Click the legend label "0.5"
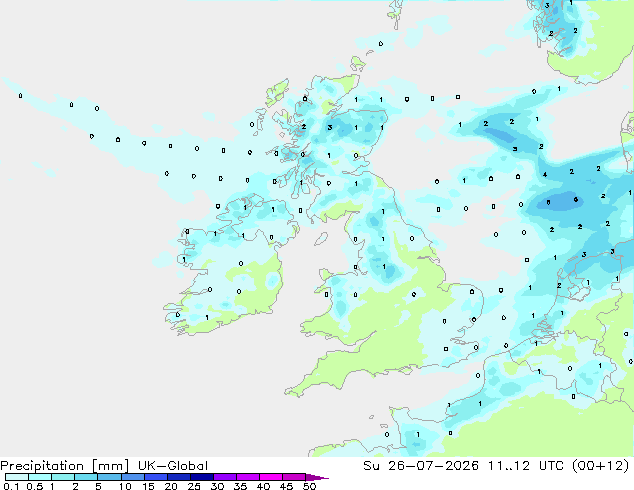 [34, 486]
